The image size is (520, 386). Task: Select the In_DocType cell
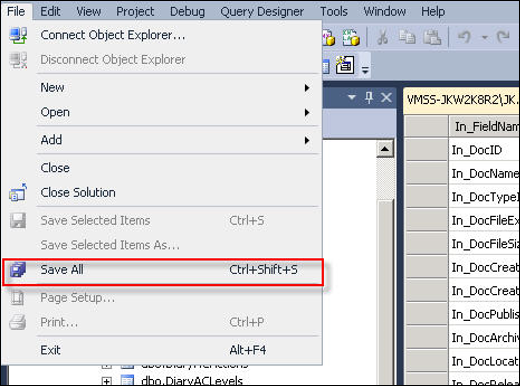(x=484, y=197)
